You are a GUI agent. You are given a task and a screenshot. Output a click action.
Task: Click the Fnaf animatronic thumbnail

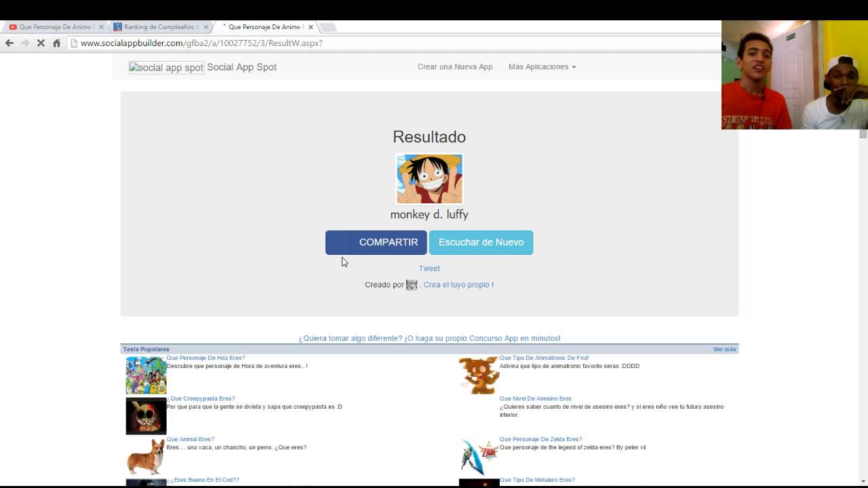(479, 375)
